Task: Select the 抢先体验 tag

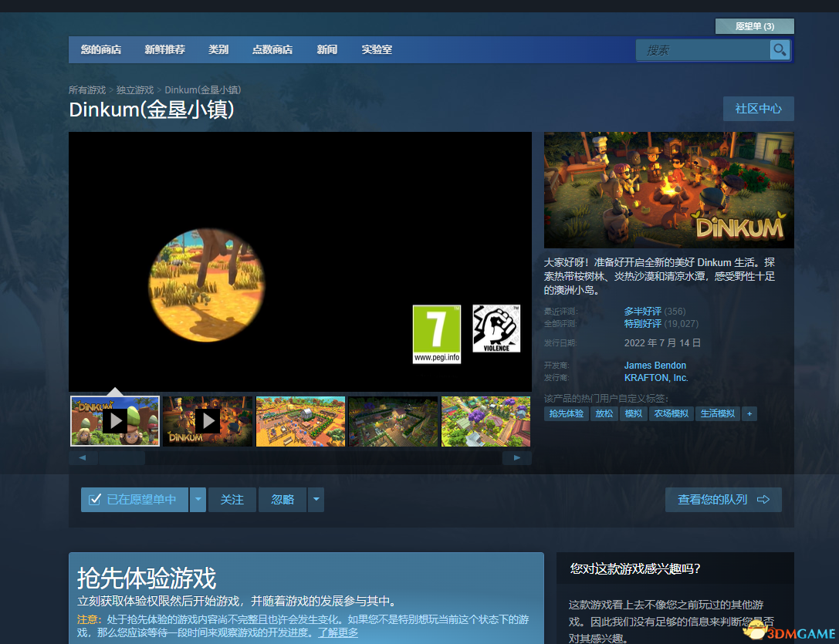Action: pyautogui.click(x=566, y=413)
